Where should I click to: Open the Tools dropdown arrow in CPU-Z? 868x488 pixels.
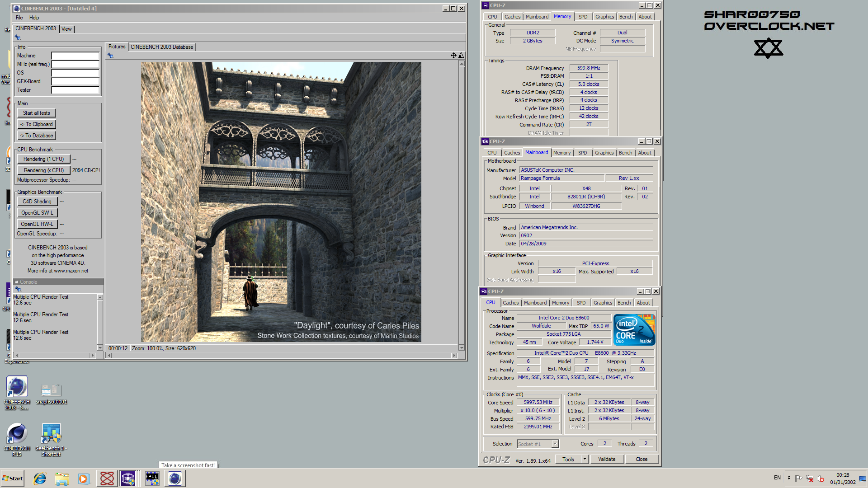(585, 459)
